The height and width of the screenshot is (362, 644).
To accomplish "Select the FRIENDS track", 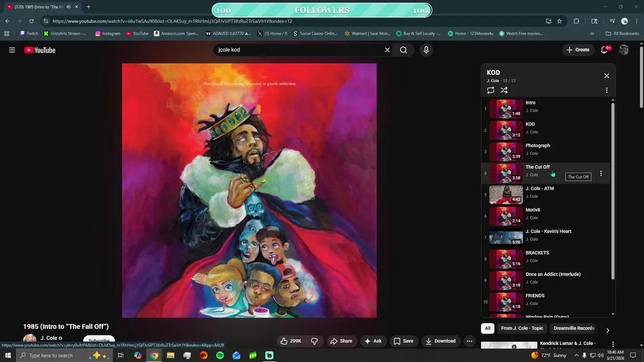I will pos(546,302).
